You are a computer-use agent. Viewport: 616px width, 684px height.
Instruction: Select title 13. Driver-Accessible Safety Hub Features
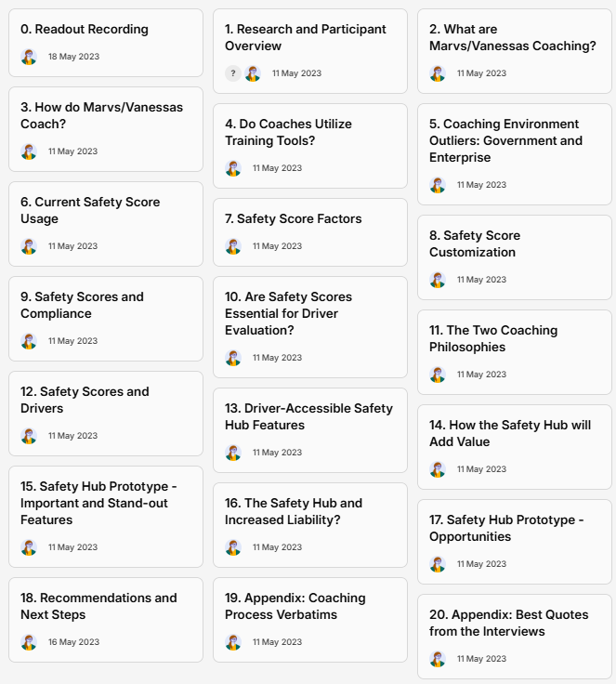pyautogui.click(x=308, y=416)
